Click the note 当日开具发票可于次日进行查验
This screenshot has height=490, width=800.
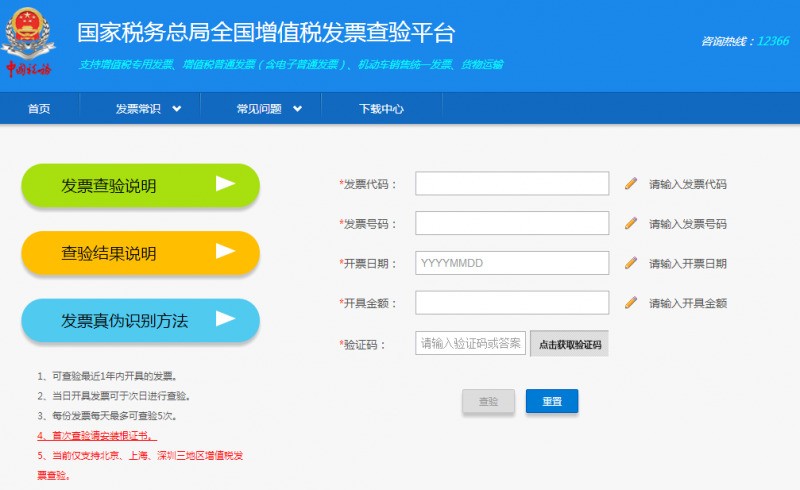(x=114, y=396)
